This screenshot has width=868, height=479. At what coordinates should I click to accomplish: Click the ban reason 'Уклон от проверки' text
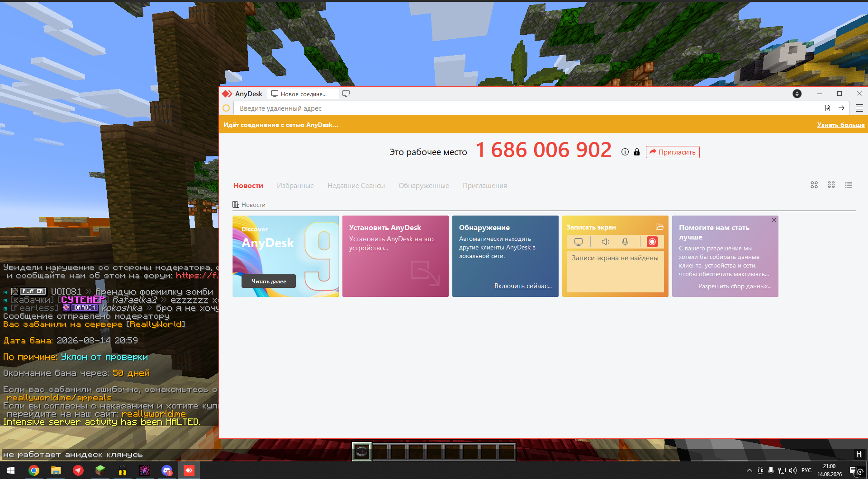coord(104,357)
